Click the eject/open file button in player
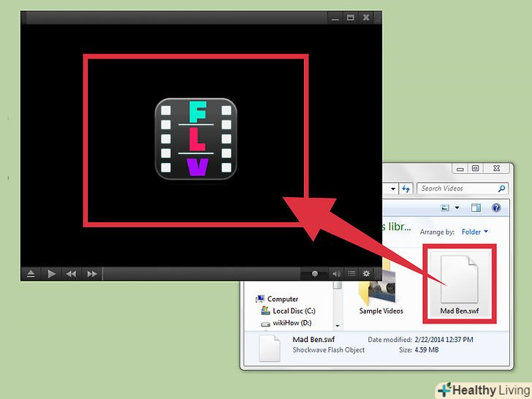532x399 pixels. 31,273
